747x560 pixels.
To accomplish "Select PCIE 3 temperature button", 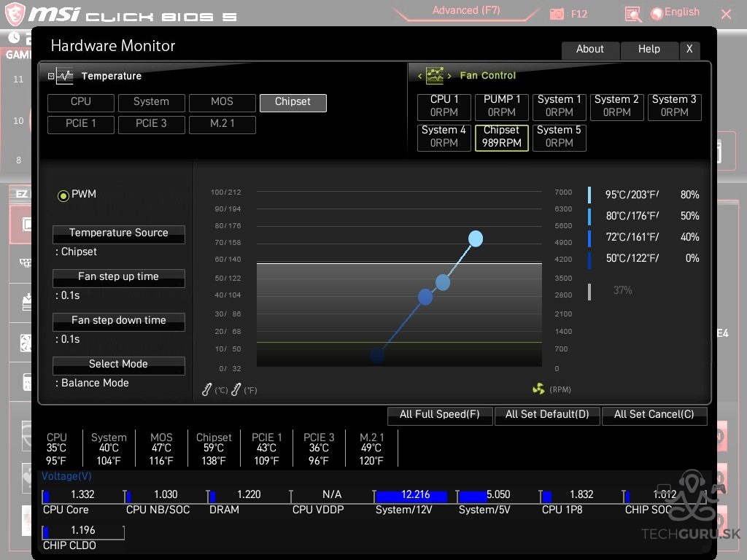I will pos(152,124).
